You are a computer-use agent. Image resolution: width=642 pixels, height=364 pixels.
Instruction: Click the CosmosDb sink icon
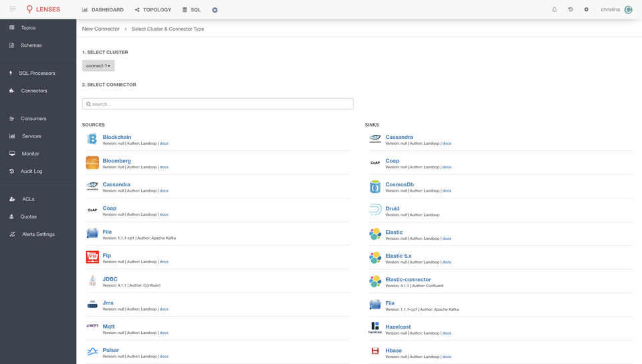(375, 186)
